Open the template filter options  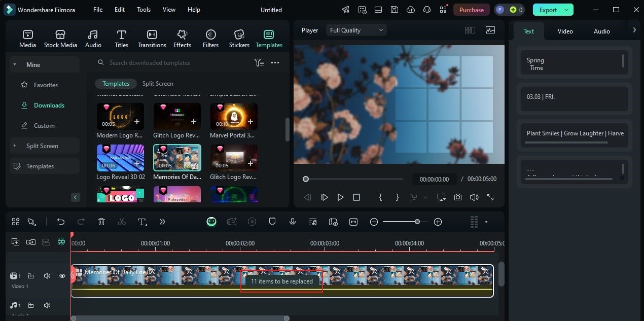coord(259,63)
